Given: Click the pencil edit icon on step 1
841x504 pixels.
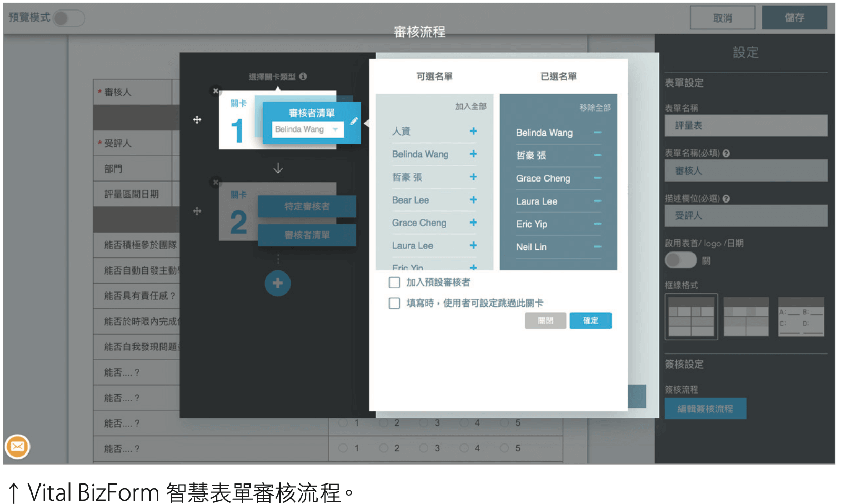Looking at the screenshot, I should click(354, 121).
